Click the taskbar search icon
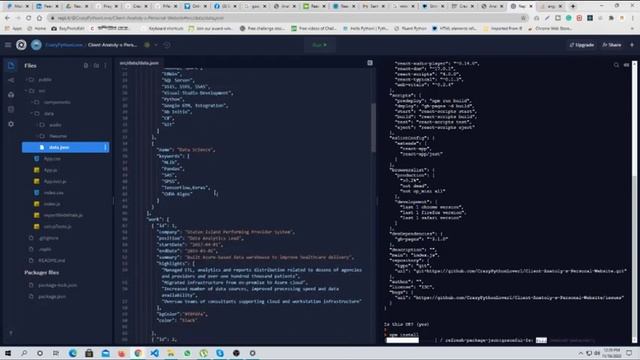 pos(24,353)
